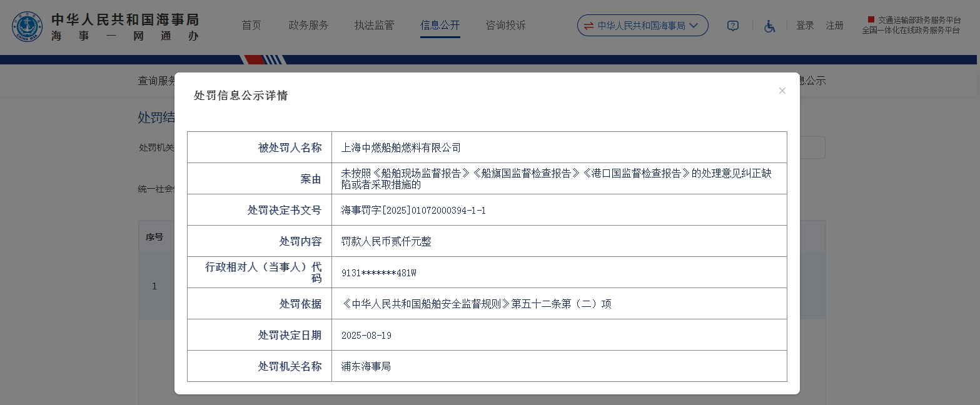Viewport: 980px width, 405px height.
Task: Click the 登录 link
Action: coord(805,26)
